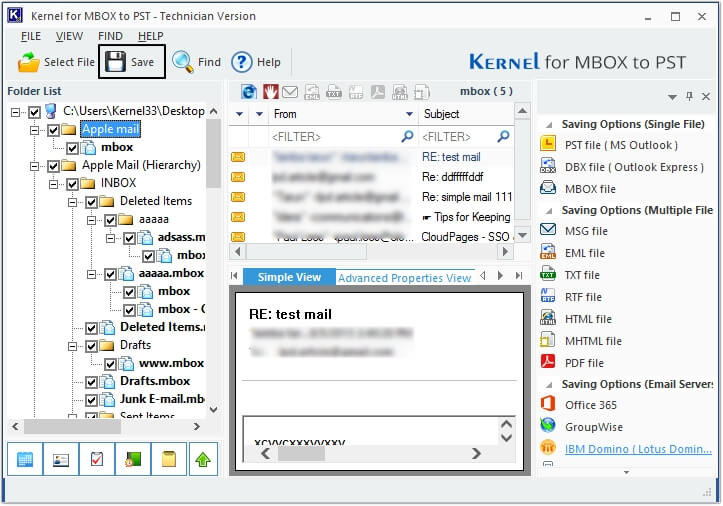The image size is (723, 506).
Task: Open the RE: test mail message row
Action: click(x=372, y=157)
